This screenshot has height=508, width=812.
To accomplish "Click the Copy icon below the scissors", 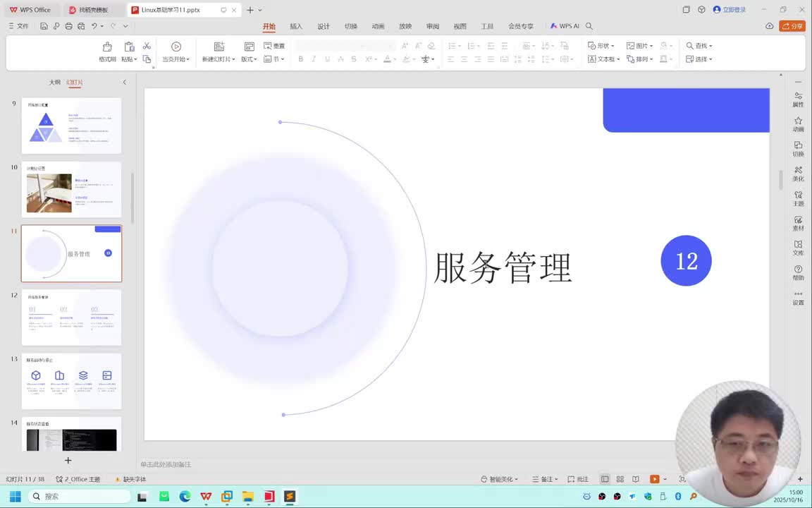I will pos(147,59).
